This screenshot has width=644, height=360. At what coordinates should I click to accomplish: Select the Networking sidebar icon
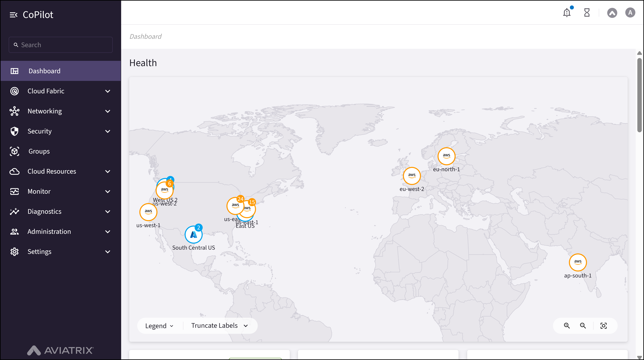[x=14, y=111]
